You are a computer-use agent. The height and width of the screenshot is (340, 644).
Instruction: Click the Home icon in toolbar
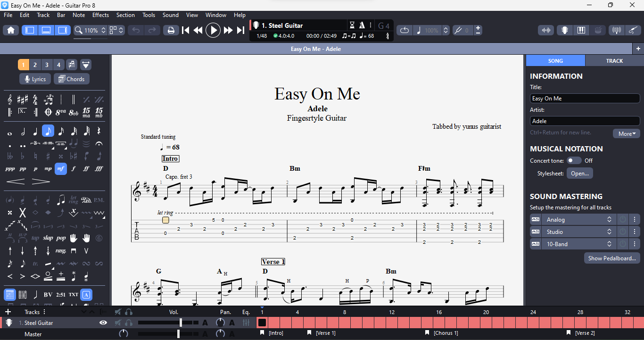[x=11, y=30]
